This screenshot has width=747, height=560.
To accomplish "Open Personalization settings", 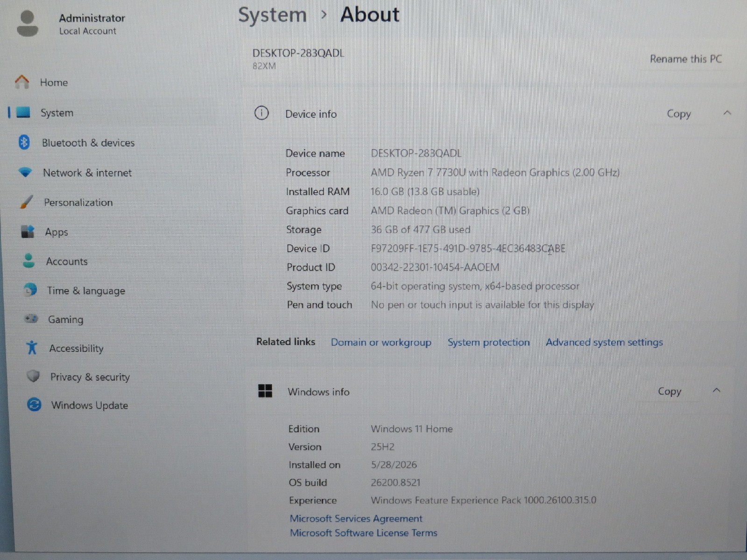I will (78, 203).
